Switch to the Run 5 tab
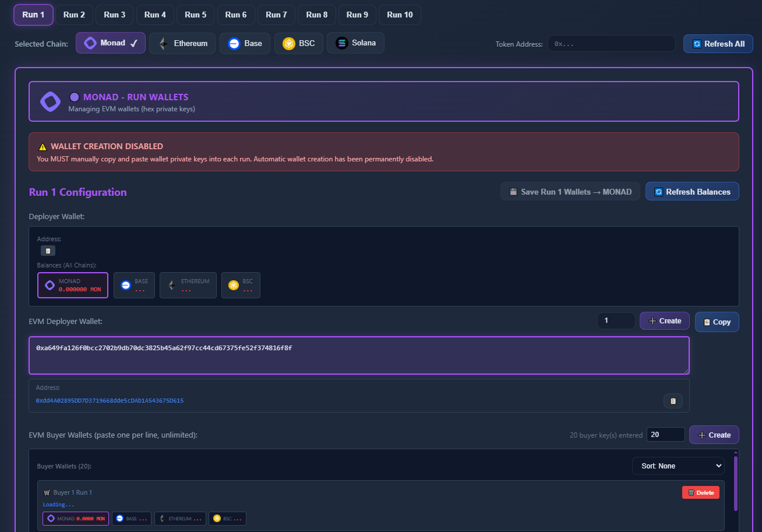This screenshot has width=762, height=532. [x=195, y=15]
